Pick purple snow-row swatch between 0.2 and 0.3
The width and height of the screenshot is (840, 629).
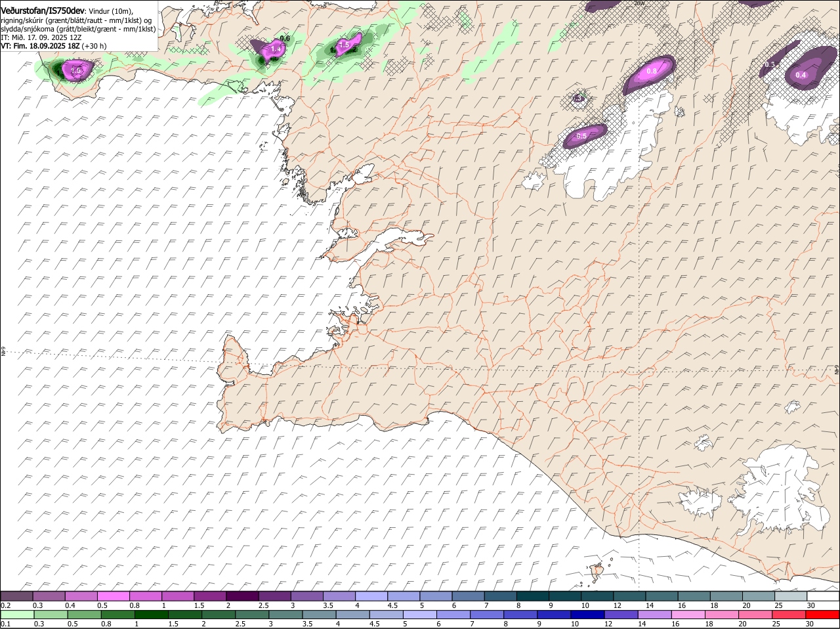coord(16,596)
